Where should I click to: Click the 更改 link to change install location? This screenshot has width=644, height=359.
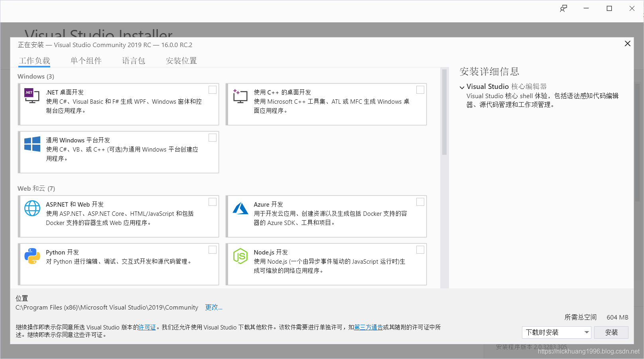213,307
